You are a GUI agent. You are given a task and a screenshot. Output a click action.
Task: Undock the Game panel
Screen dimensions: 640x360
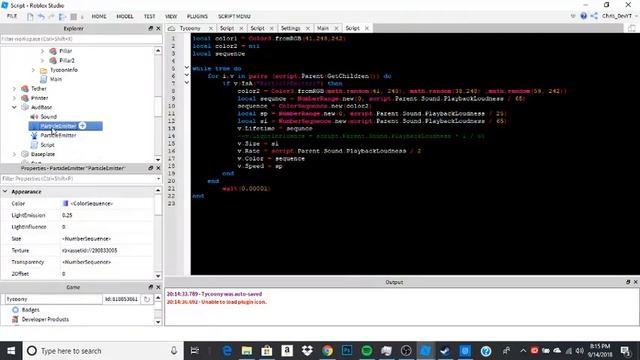click(151, 287)
